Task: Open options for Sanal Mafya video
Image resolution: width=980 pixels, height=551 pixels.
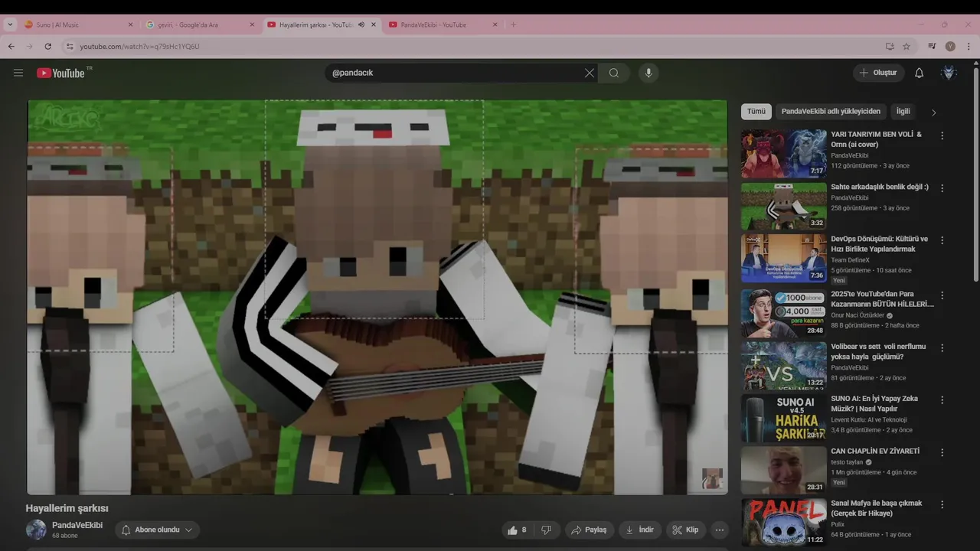Action: coord(942,504)
